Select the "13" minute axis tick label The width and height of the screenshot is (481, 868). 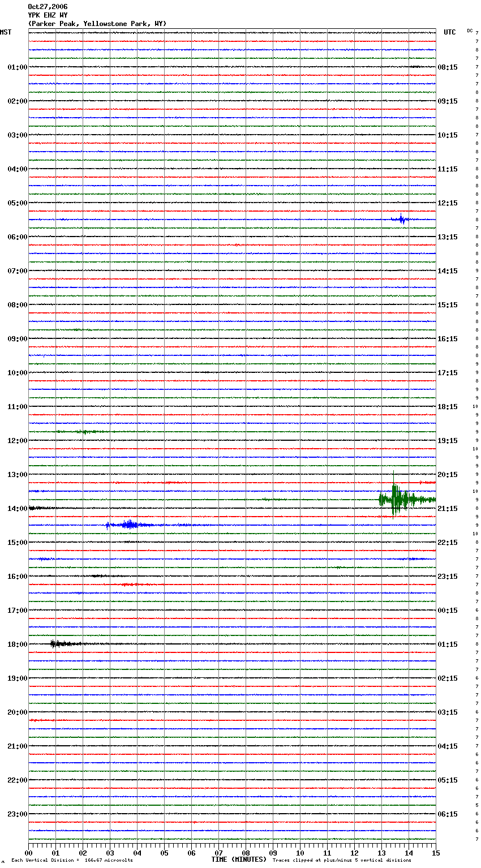point(382,853)
